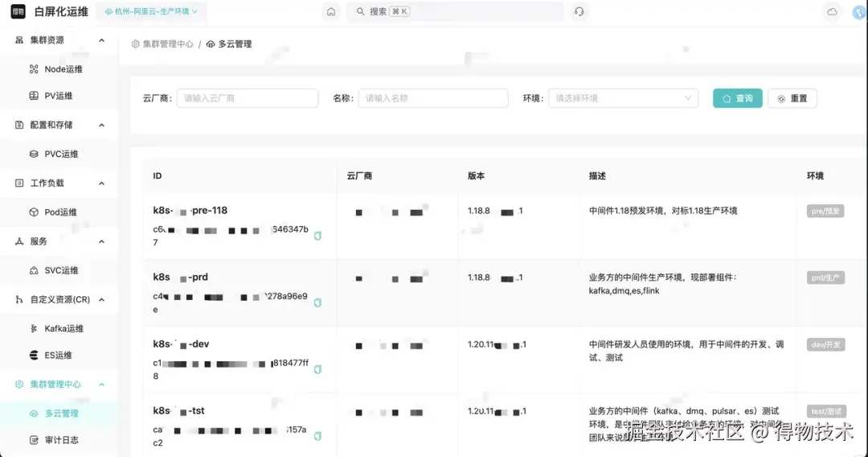Click the 云厂商 column header
Viewport: 868px width, 457px height.
tap(359, 175)
